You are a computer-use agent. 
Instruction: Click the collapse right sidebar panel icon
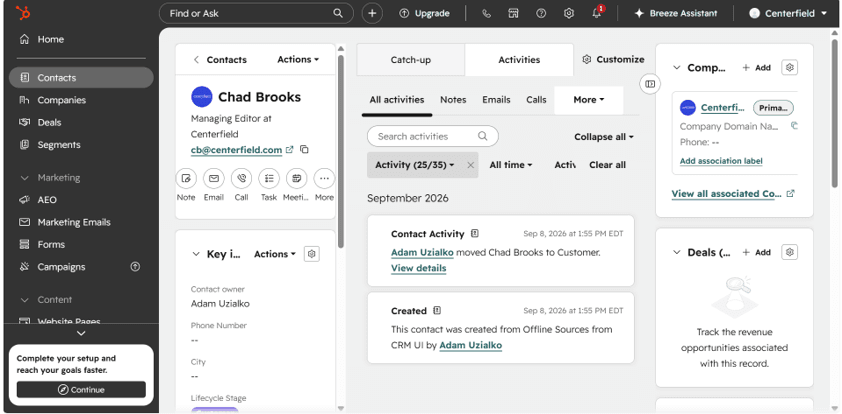point(650,84)
